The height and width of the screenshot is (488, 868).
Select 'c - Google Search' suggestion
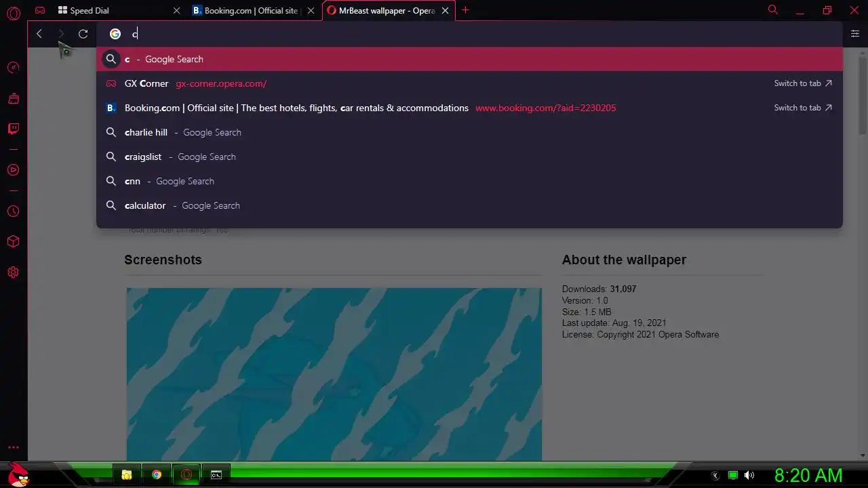469,59
